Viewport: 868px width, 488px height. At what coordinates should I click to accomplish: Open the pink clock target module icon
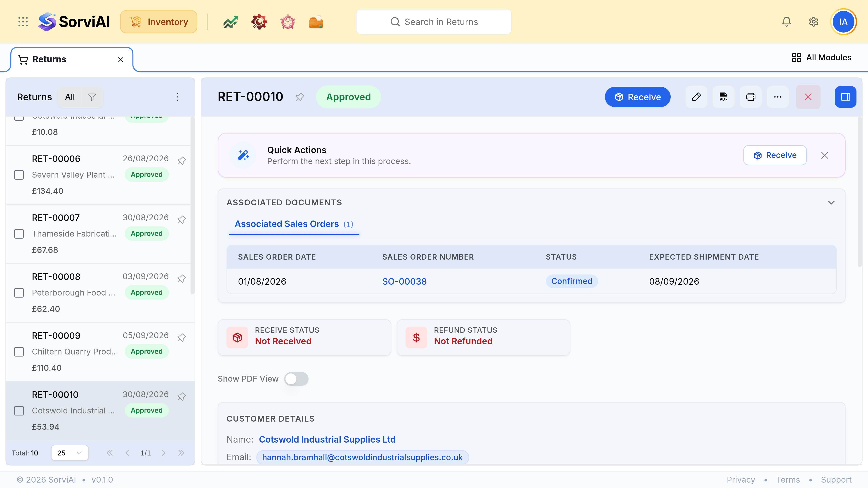pos(288,22)
